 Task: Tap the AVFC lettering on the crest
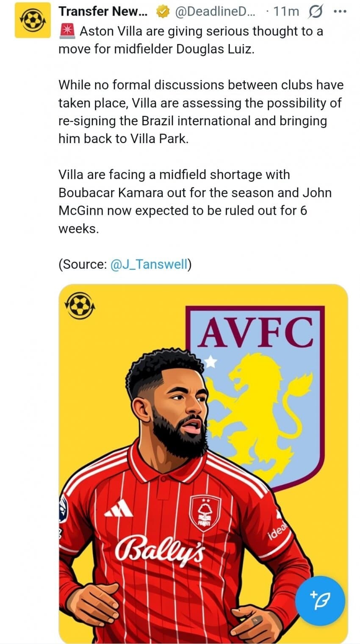pos(256,332)
